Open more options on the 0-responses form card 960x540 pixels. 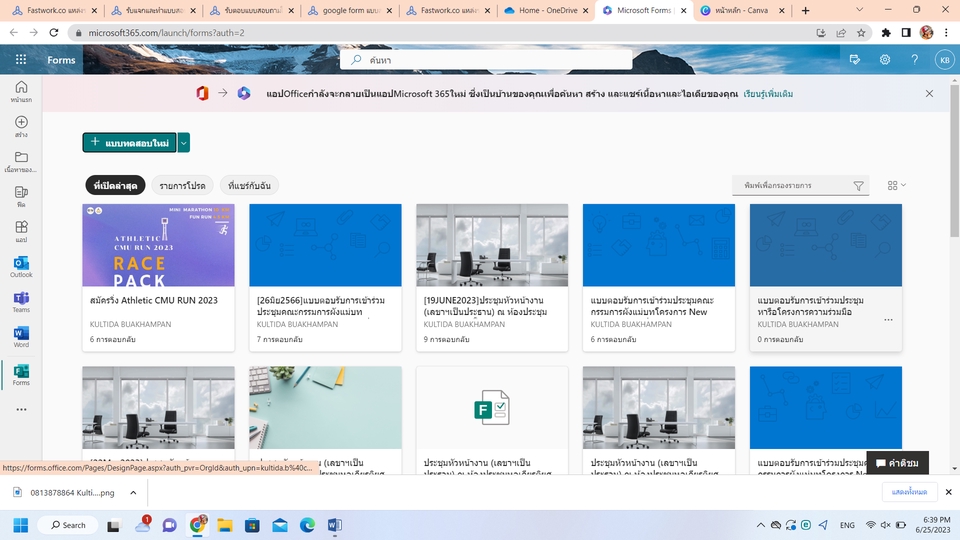pyautogui.click(x=888, y=320)
